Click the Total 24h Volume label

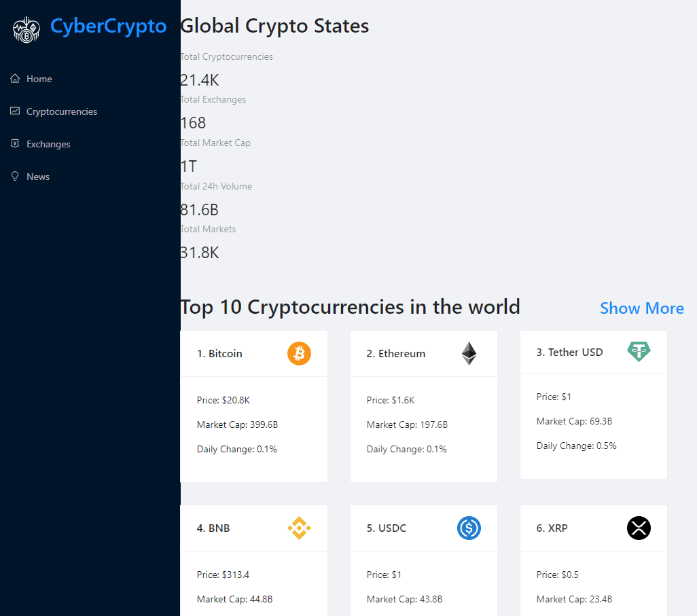tap(216, 186)
